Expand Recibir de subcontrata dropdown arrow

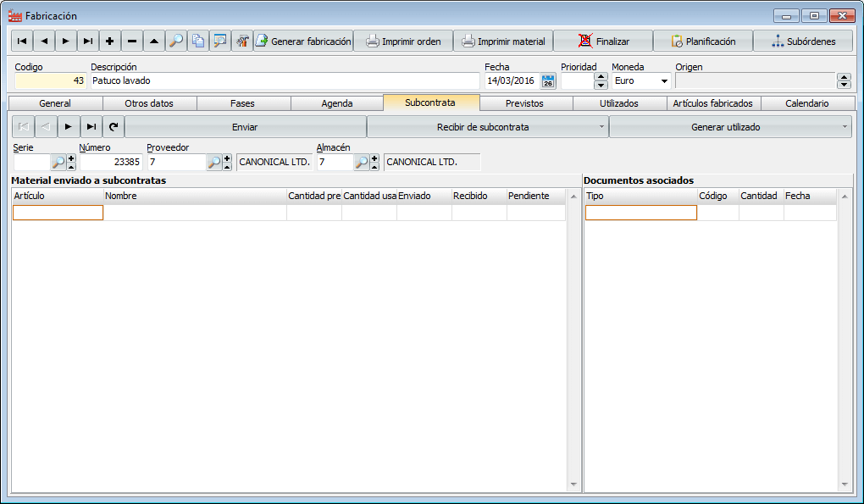[x=601, y=127]
